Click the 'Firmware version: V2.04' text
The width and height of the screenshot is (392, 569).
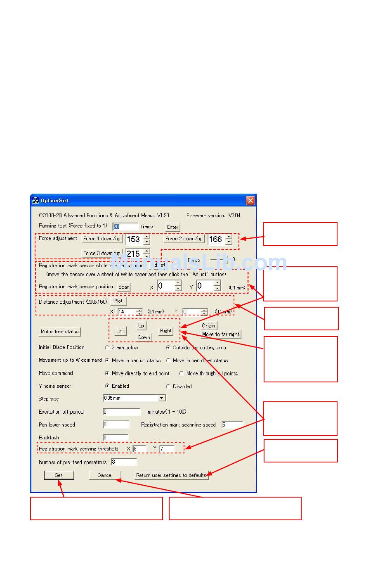tap(213, 215)
